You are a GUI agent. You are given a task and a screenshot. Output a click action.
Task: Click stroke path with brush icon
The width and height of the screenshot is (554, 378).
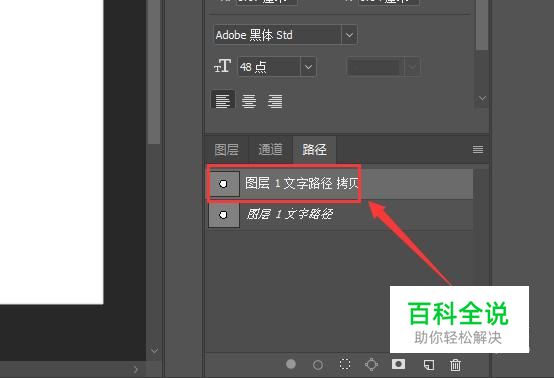point(318,365)
